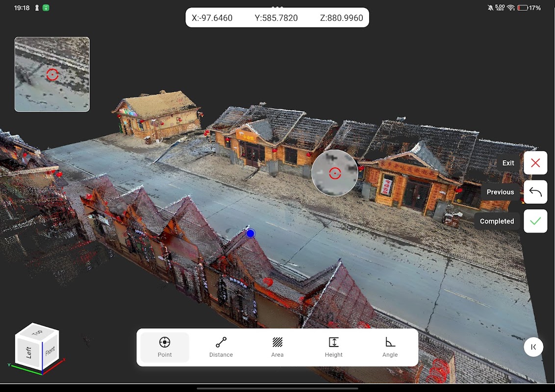Collapse the side panel with the arrow button
The height and width of the screenshot is (392, 555).
(533, 347)
